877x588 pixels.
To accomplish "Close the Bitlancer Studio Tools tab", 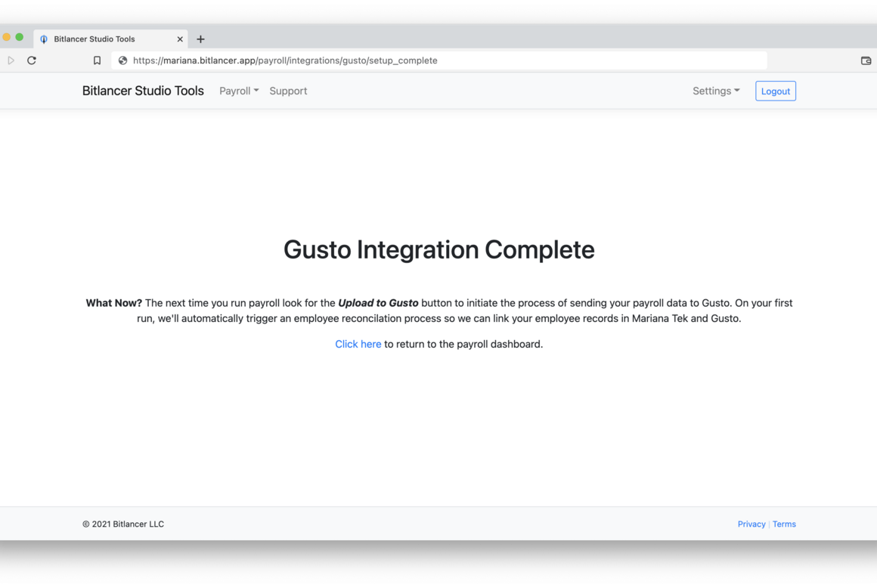I will click(180, 39).
